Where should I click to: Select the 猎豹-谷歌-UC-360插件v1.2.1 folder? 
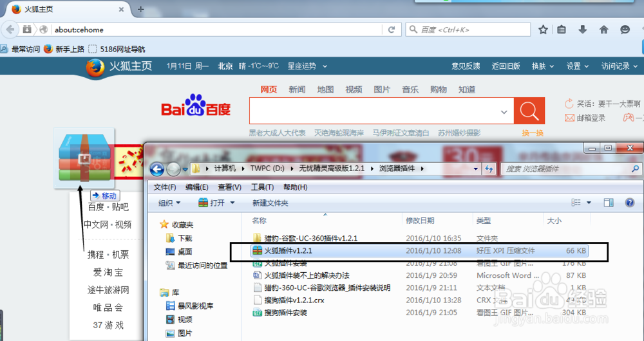[305, 238]
